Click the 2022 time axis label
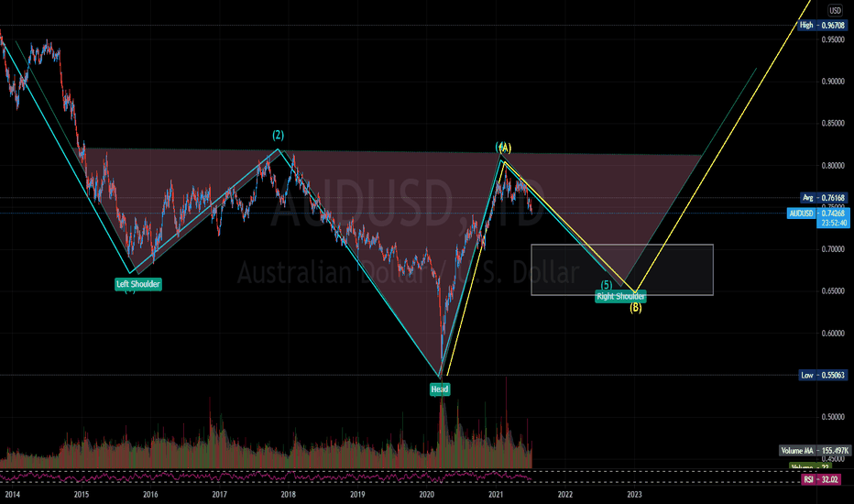This screenshot has width=854, height=504. pyautogui.click(x=564, y=494)
